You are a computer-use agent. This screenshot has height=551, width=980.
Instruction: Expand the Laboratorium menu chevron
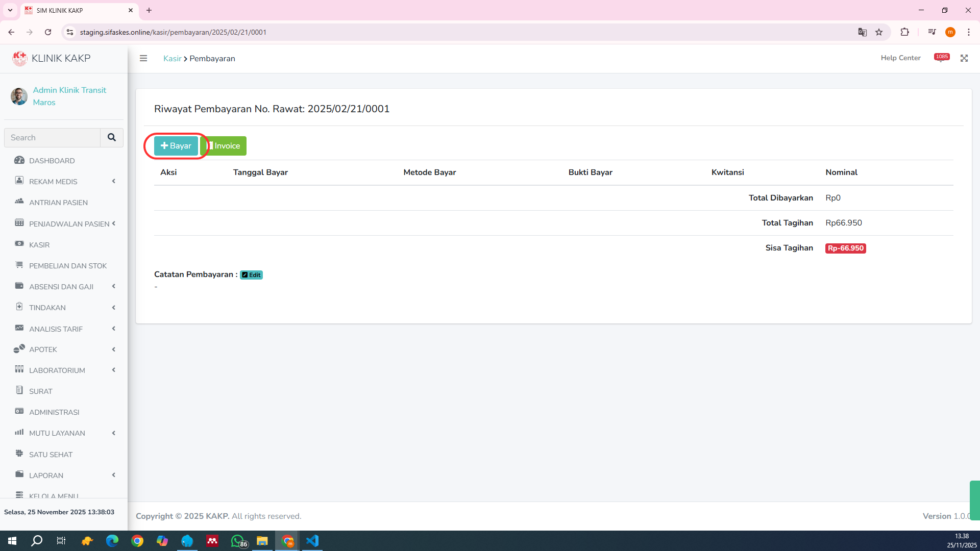(113, 370)
